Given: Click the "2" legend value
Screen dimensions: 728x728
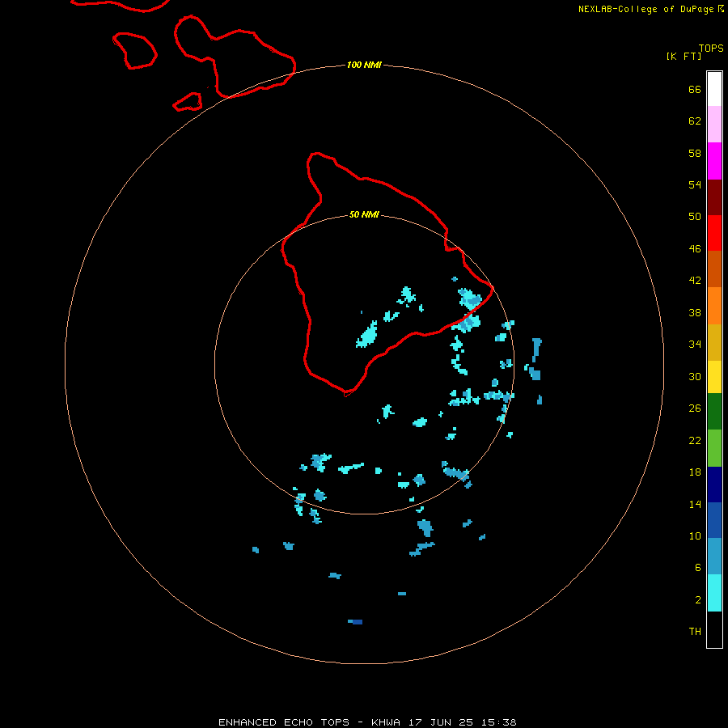Looking at the screenshot, I should click(x=698, y=600).
